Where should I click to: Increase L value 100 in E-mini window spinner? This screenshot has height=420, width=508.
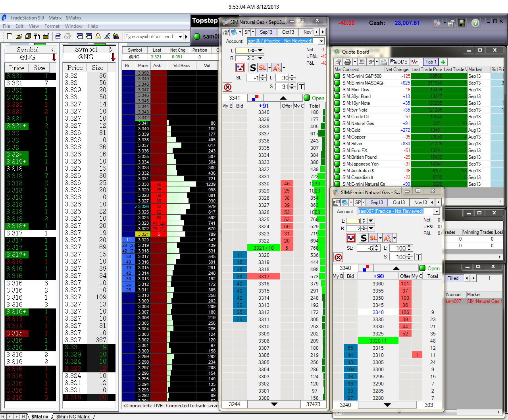(409, 246)
